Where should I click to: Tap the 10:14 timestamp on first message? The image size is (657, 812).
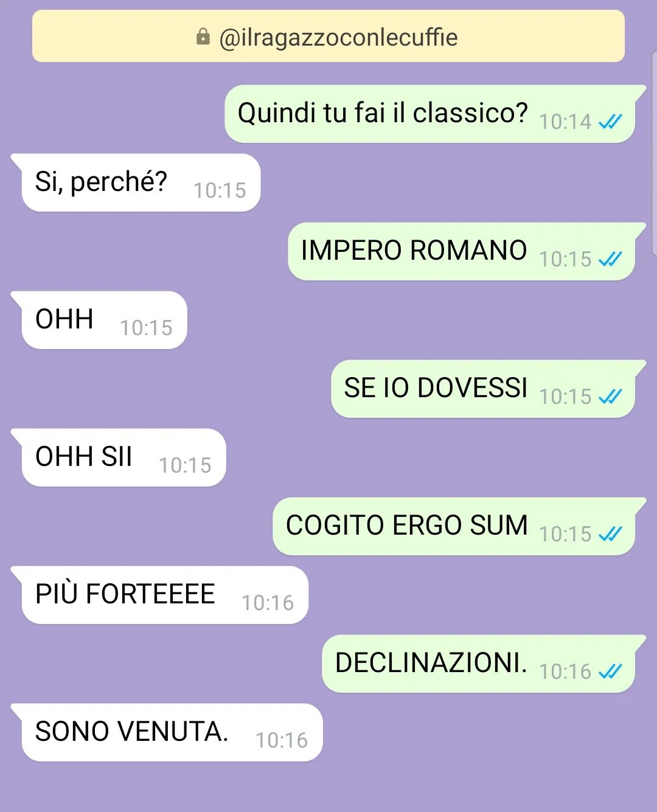click(x=565, y=122)
